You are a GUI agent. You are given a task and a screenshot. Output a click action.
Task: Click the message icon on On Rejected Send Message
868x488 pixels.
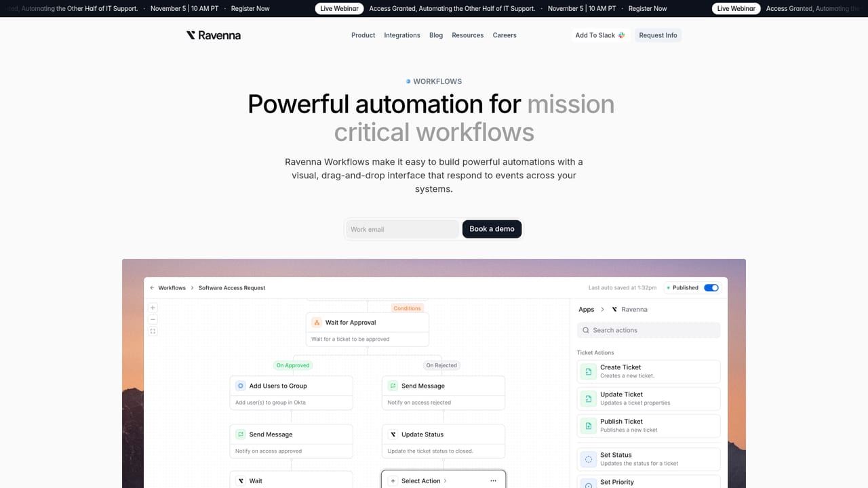pos(393,386)
